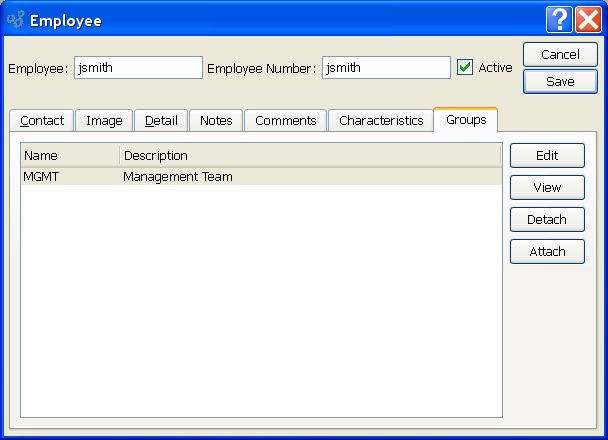Click the Management Team description cell
Screen dimensions: 608x440
pyautogui.click(x=311, y=177)
